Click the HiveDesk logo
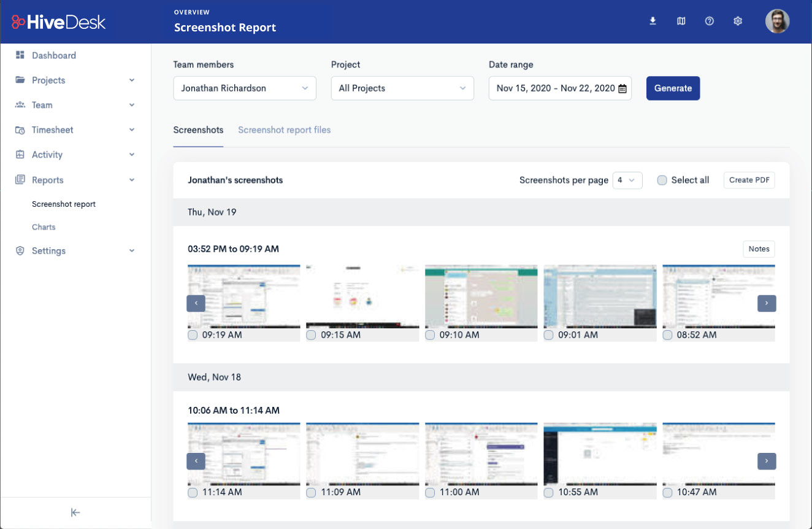This screenshot has width=812, height=529. tap(59, 21)
